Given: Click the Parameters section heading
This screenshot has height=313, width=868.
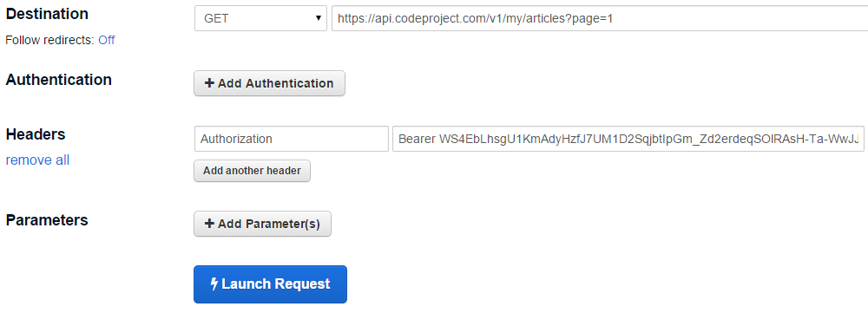Looking at the screenshot, I should [x=47, y=220].
